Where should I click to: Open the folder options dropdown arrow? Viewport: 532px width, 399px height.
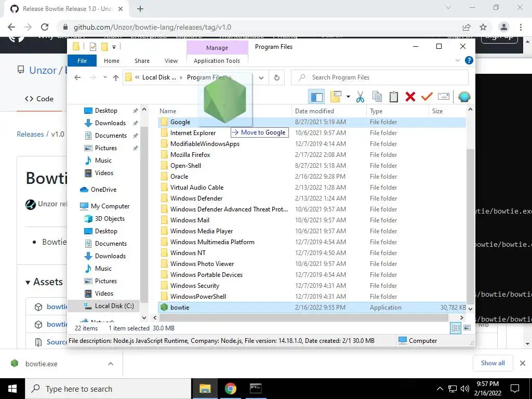click(x=348, y=97)
